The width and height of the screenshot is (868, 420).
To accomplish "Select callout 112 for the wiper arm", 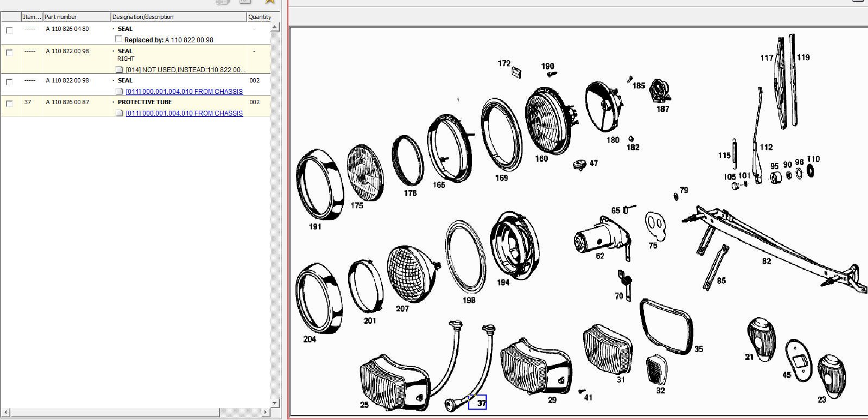I will tap(766, 147).
